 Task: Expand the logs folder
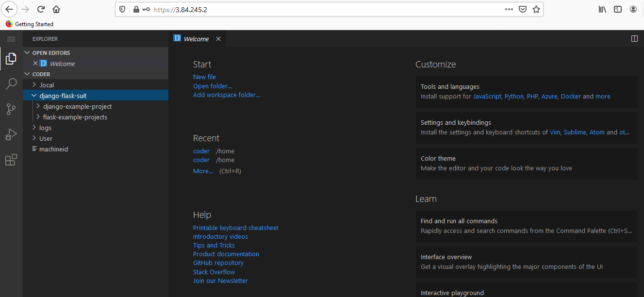coord(96,128)
